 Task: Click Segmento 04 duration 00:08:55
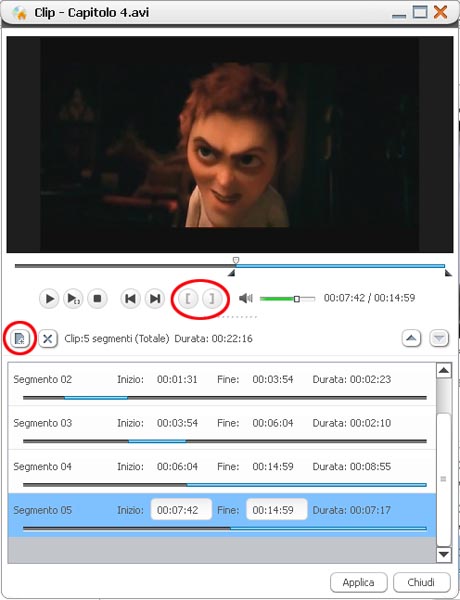pos(370,466)
